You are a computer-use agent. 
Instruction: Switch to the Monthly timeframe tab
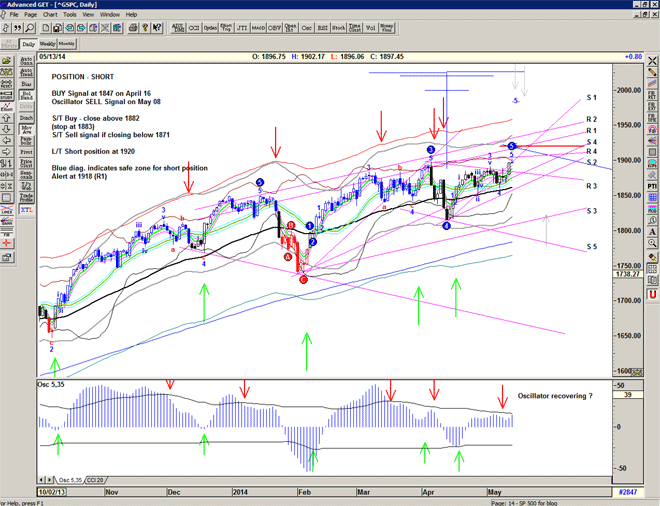point(67,45)
